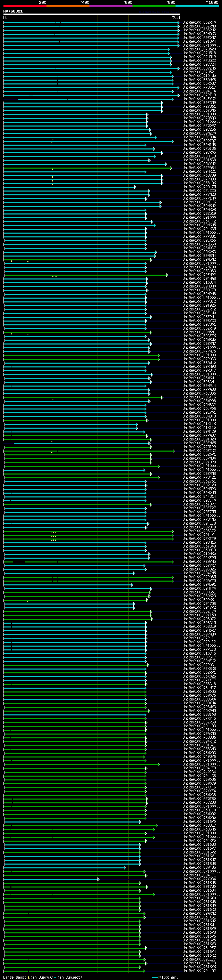Click the UniRef100_Q9SCZ4 label

pos(199,64)
